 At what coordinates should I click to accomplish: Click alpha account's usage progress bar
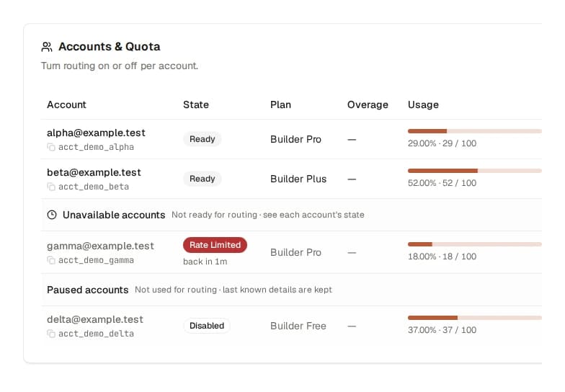click(475, 131)
